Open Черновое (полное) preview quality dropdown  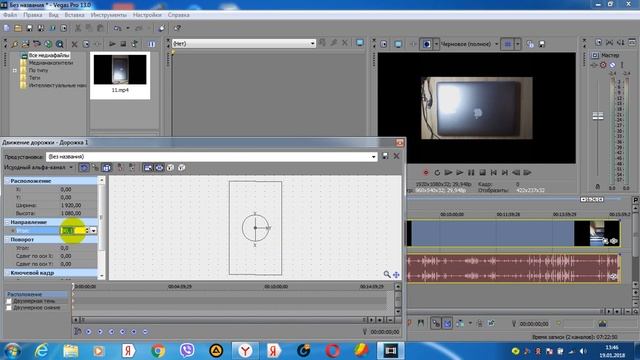pos(496,44)
